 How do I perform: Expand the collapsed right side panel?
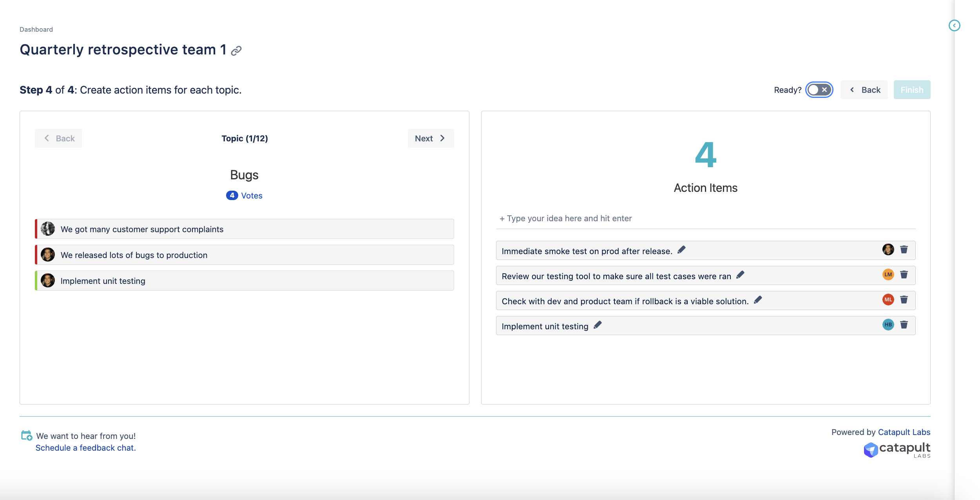click(x=954, y=26)
